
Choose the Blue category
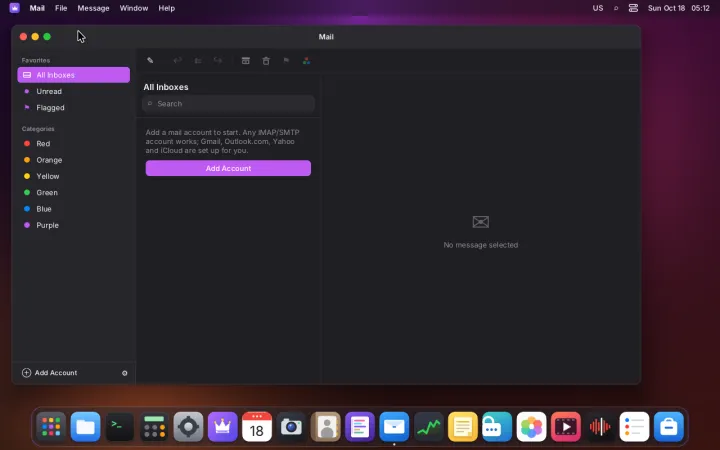click(73, 209)
